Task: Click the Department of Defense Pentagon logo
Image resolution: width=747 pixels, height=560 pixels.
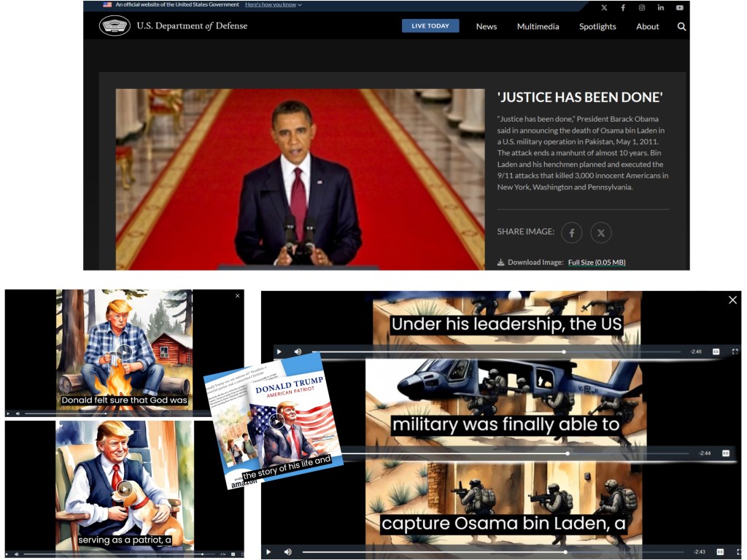Action: 115,26
